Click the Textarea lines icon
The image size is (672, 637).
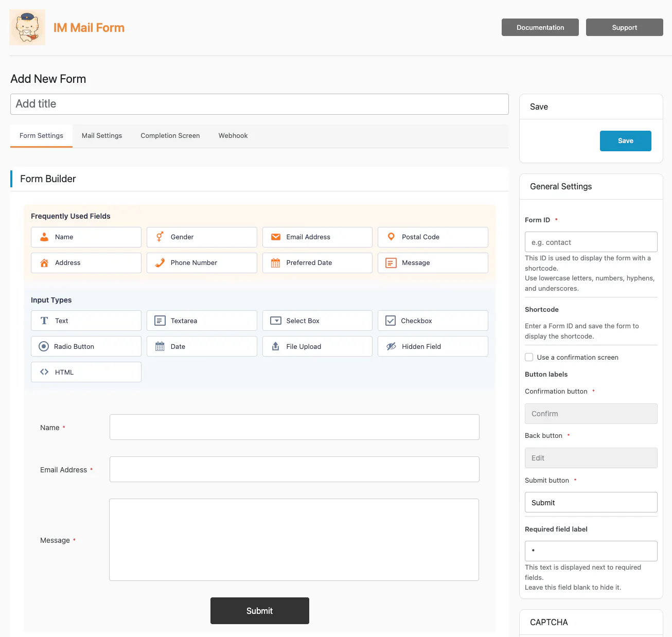pyautogui.click(x=160, y=321)
